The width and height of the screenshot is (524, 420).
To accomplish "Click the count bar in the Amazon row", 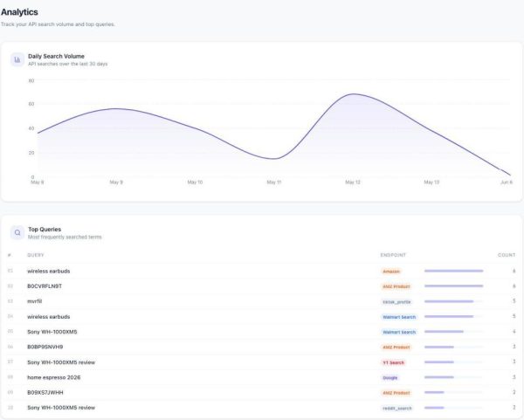I will pyautogui.click(x=454, y=271).
